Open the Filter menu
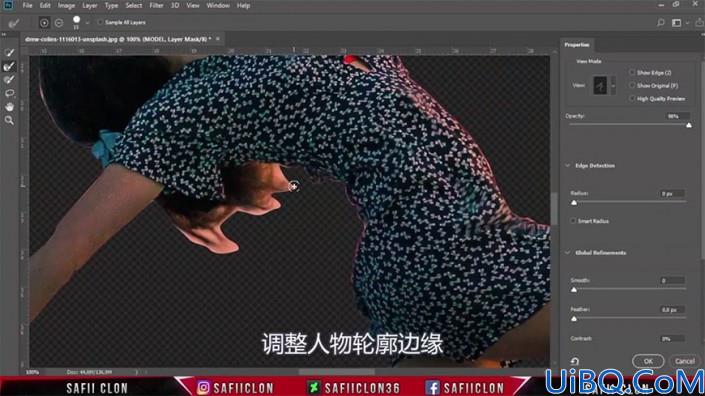The image size is (705, 396). pyautogui.click(x=156, y=5)
